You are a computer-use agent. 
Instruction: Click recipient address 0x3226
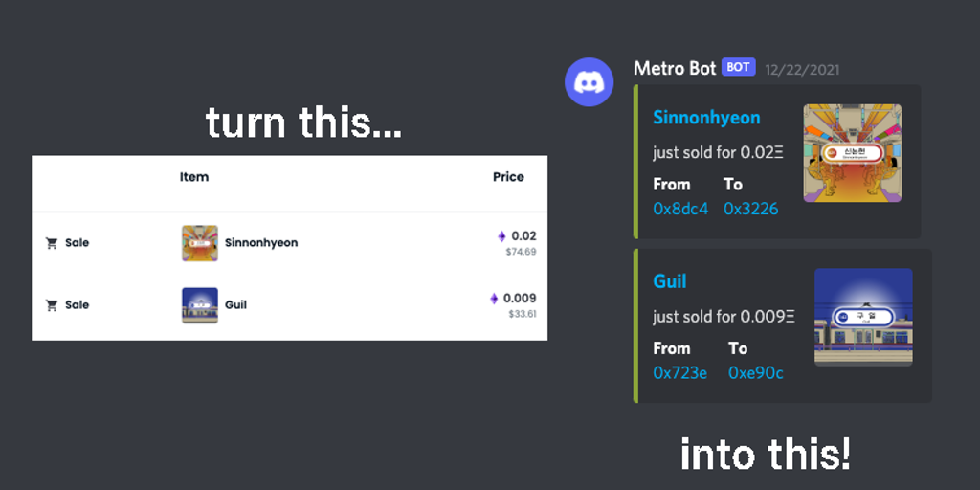(750, 209)
